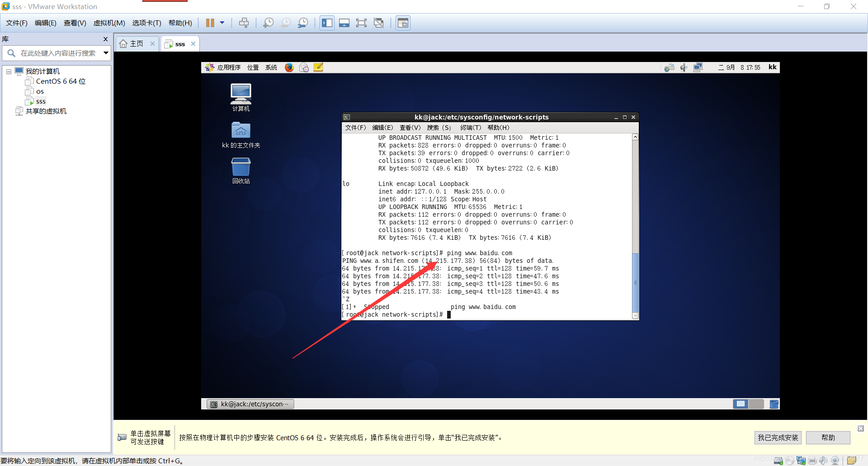The image size is (868, 466).
Task: Launch Firefox from the CentOS panel
Action: click(289, 67)
